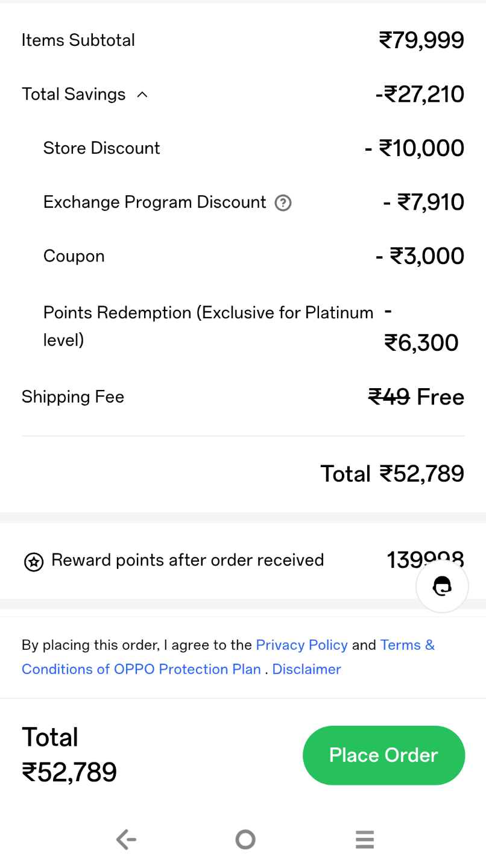Image resolution: width=486 pixels, height=868 pixels.
Task: Open the Disclaimer link
Action: coord(306,669)
